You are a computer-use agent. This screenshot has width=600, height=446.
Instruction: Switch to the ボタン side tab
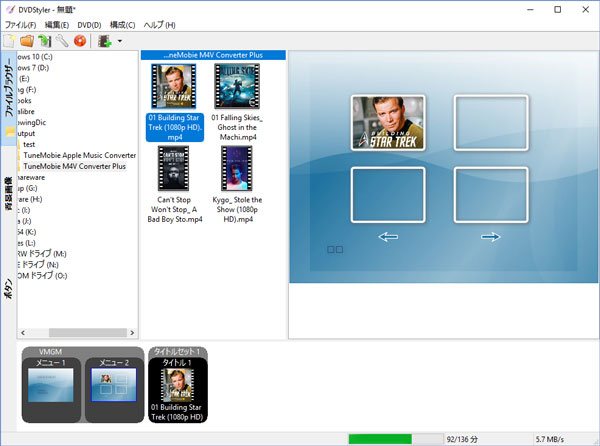pyautogui.click(x=8, y=289)
